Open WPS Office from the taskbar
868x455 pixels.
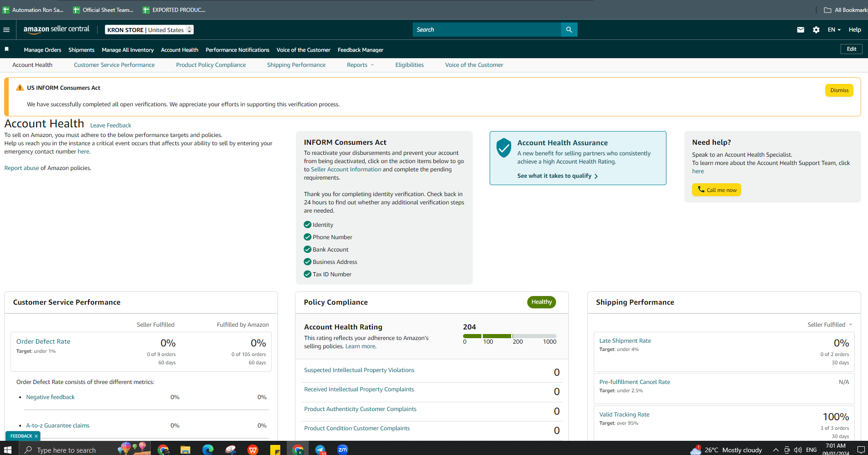[x=252, y=450]
